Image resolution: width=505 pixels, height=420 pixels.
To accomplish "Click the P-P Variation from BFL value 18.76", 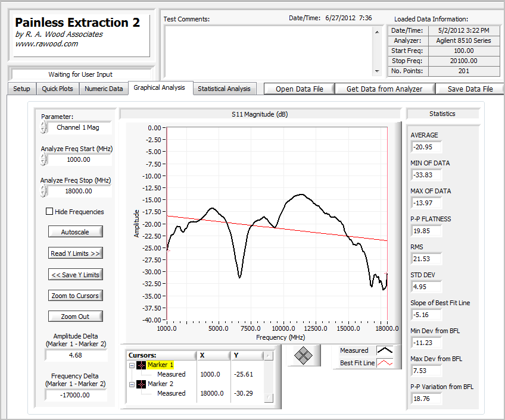I will click(x=426, y=399).
